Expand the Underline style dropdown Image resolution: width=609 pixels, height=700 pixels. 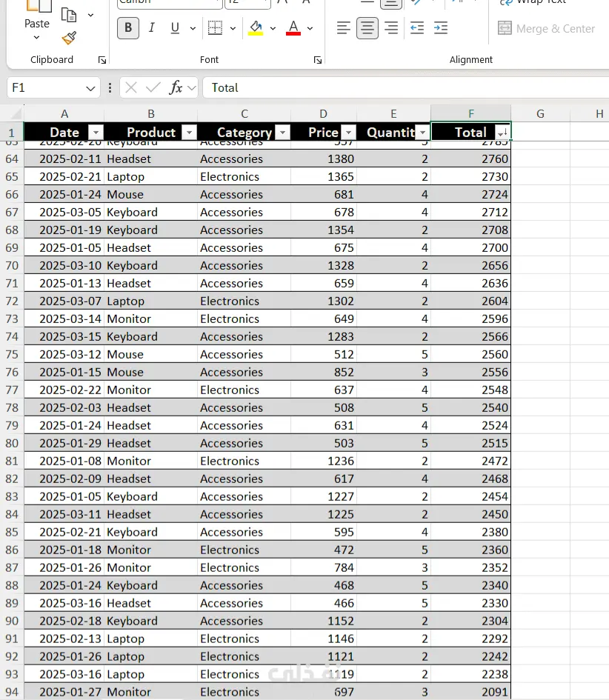(x=193, y=29)
